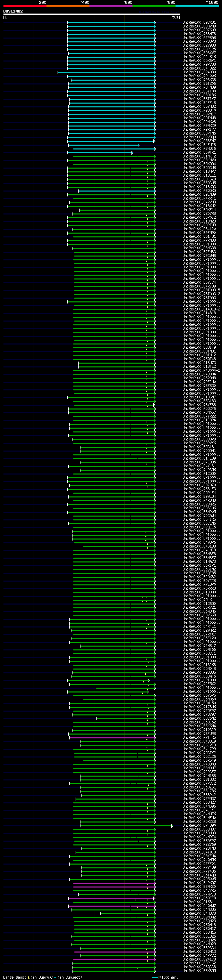Open hit UniRef100_O24030
This screenshot has width=222, height=980.
(x=199, y=72)
